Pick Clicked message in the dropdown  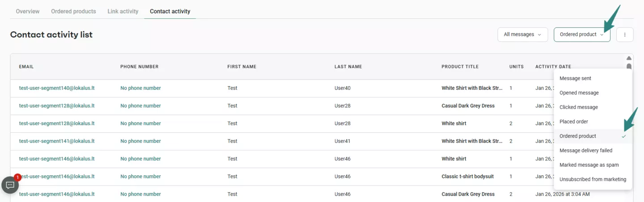[578, 107]
